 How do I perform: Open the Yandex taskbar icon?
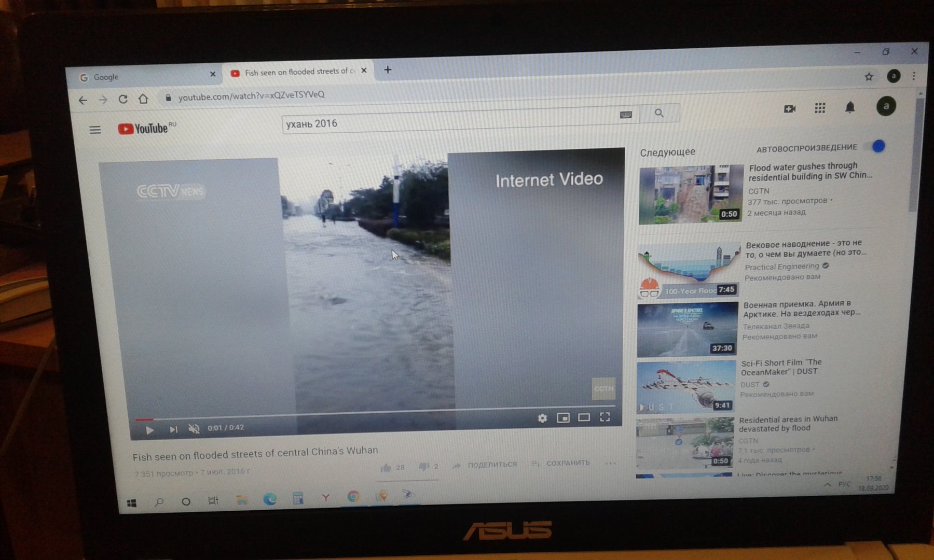[x=326, y=498]
